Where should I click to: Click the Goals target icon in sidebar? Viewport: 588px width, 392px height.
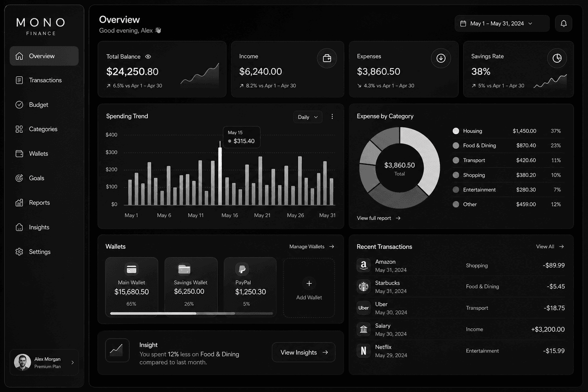(19, 178)
